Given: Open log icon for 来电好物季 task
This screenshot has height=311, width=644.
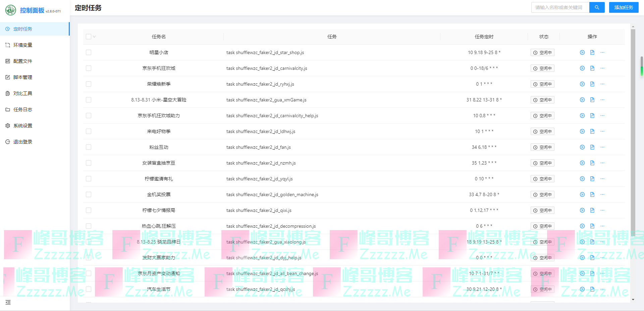Looking at the screenshot, I should [592, 131].
